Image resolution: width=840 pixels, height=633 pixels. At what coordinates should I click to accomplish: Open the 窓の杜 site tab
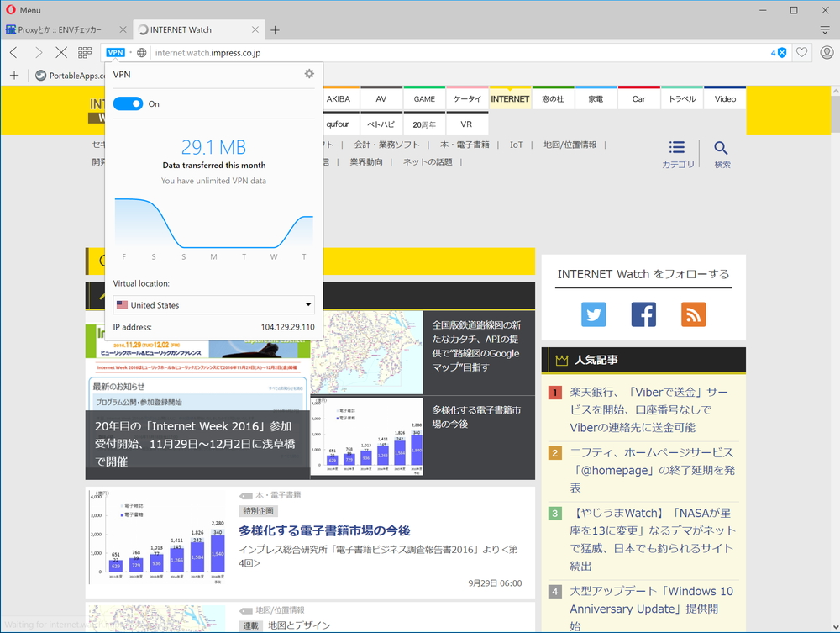click(x=553, y=98)
